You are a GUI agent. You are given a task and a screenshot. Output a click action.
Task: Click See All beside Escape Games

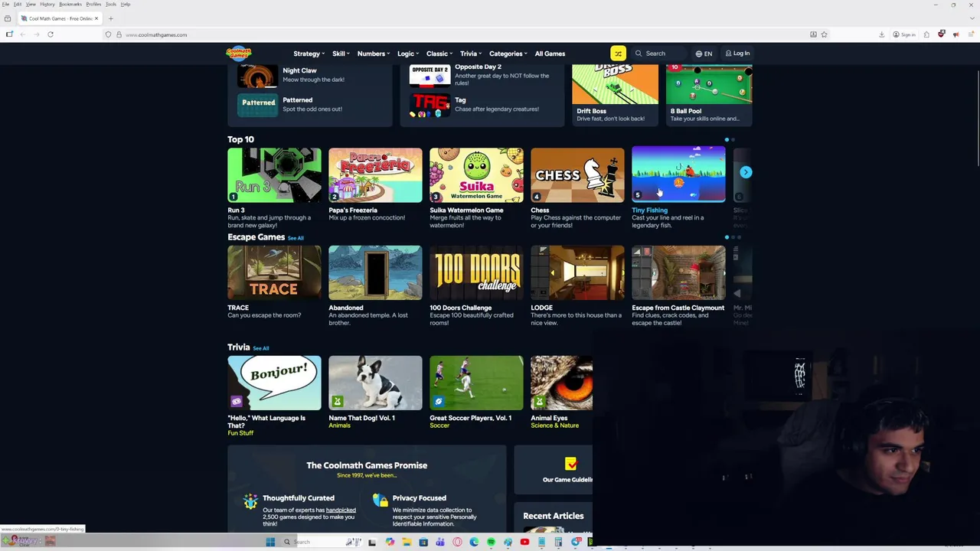click(296, 238)
